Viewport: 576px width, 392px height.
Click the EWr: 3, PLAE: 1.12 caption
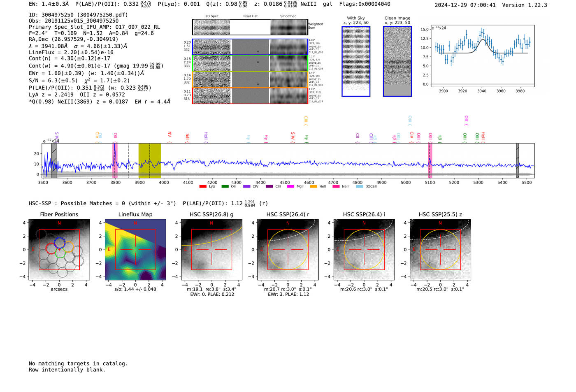click(288, 295)
